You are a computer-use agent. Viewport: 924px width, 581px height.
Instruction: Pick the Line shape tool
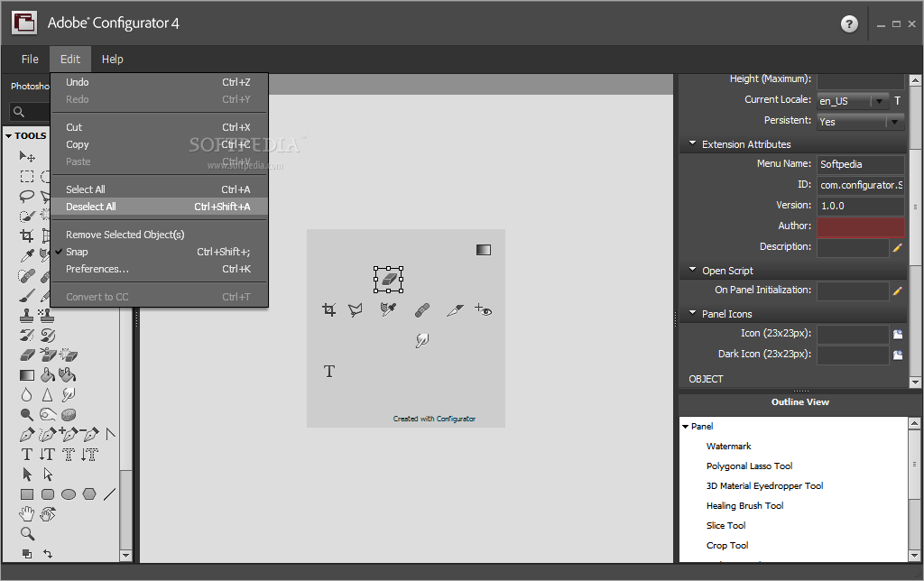point(109,493)
